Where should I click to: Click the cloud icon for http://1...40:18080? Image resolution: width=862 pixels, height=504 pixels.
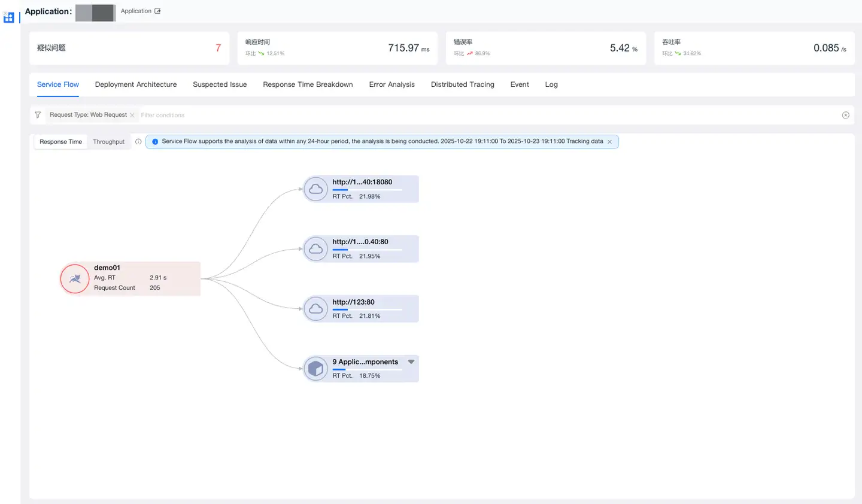(315, 189)
